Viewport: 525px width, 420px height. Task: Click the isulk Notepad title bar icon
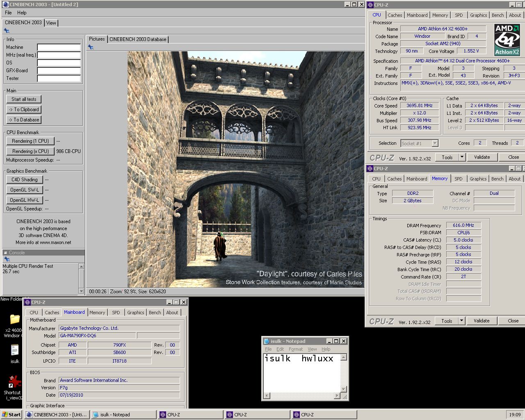267,341
